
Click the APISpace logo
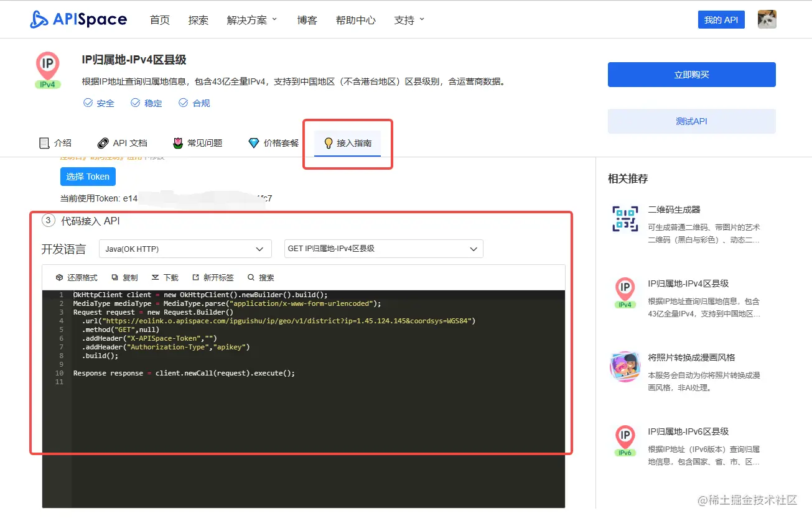[x=78, y=19]
